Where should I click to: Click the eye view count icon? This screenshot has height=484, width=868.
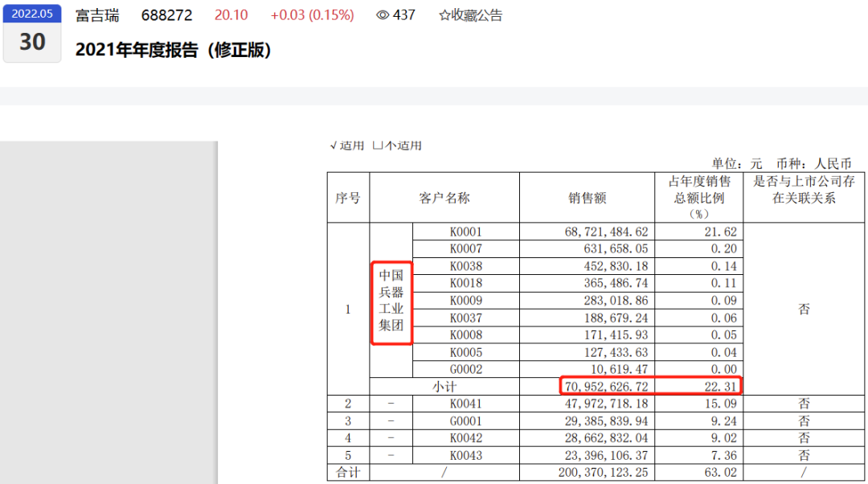coord(383,15)
